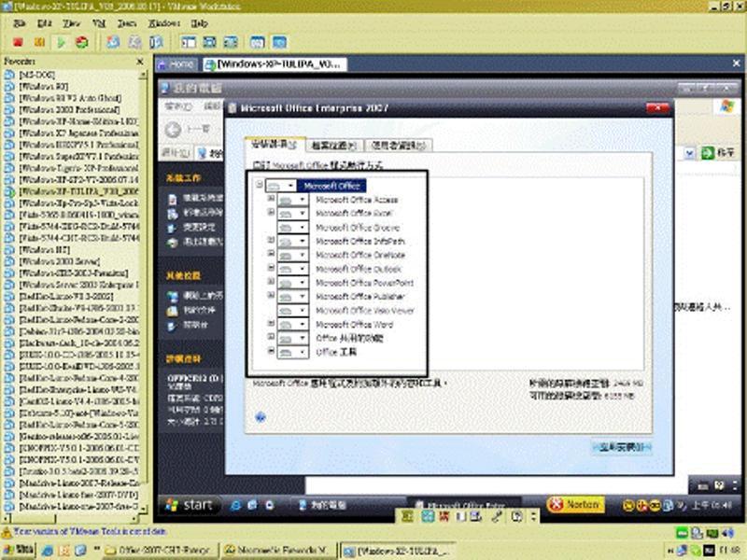Image resolution: width=747 pixels, height=560 pixels.
Task: Open the Edit menu in VMware
Action: click(x=44, y=22)
